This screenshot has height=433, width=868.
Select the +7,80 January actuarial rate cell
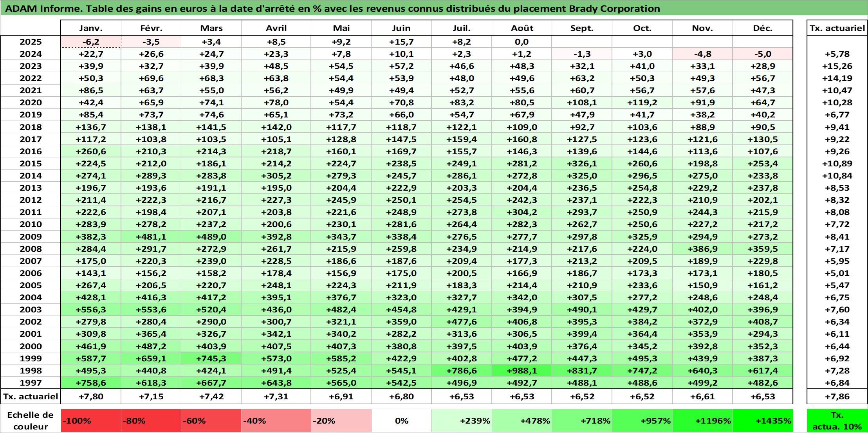point(91,397)
